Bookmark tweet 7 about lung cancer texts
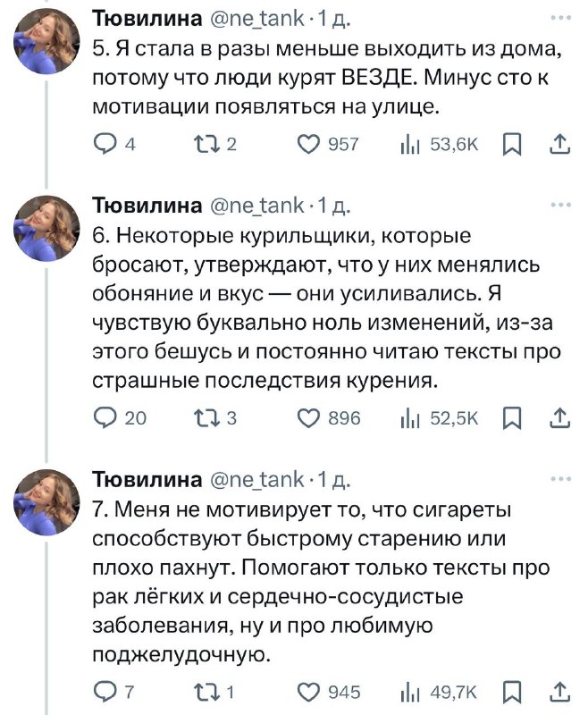Image resolution: width=588 pixels, height=715 pixels. pos(512,691)
